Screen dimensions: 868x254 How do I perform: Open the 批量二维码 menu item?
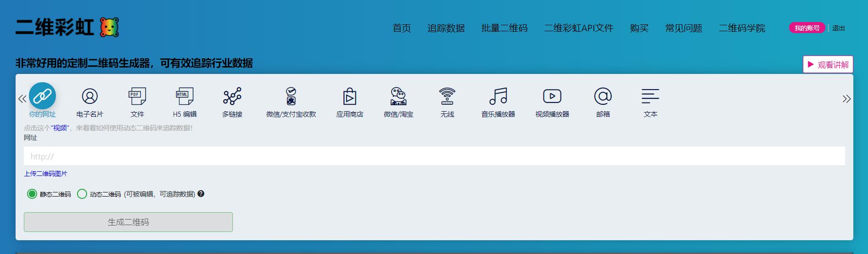[504, 28]
